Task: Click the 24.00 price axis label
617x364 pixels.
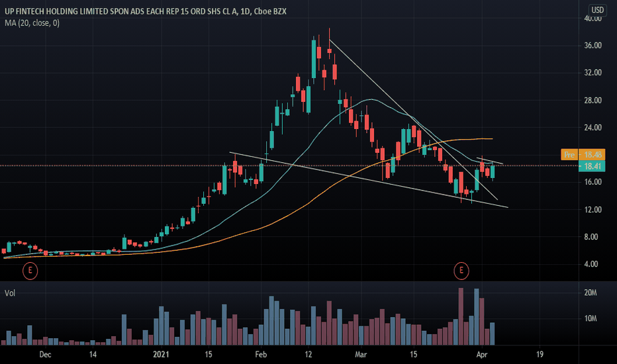Action: (x=593, y=128)
